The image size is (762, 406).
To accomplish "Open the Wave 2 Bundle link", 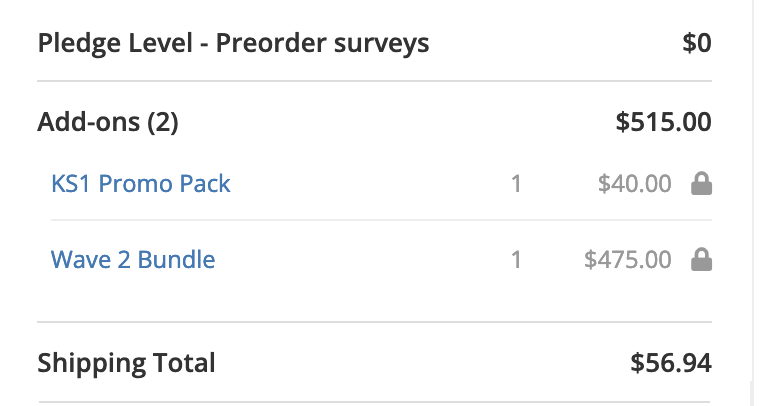I will click(x=133, y=260).
